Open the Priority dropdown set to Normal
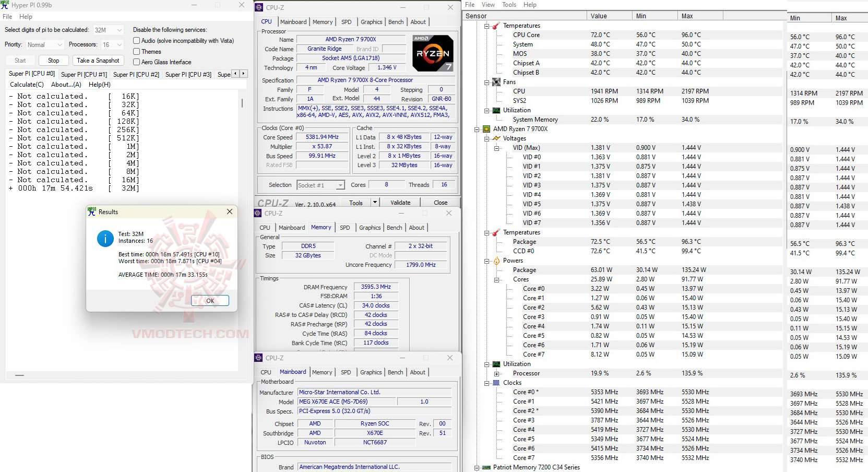The image size is (868, 472). click(x=44, y=45)
